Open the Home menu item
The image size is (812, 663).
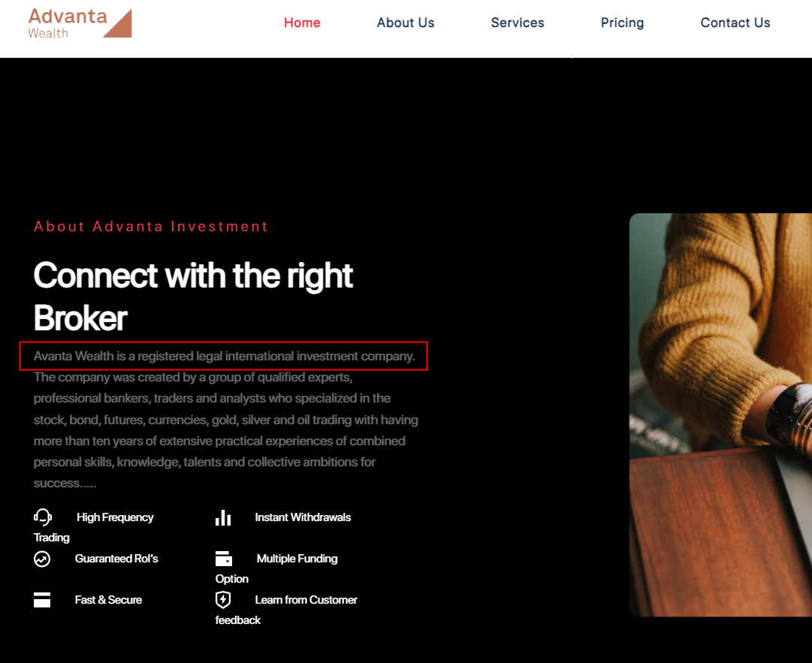[302, 23]
